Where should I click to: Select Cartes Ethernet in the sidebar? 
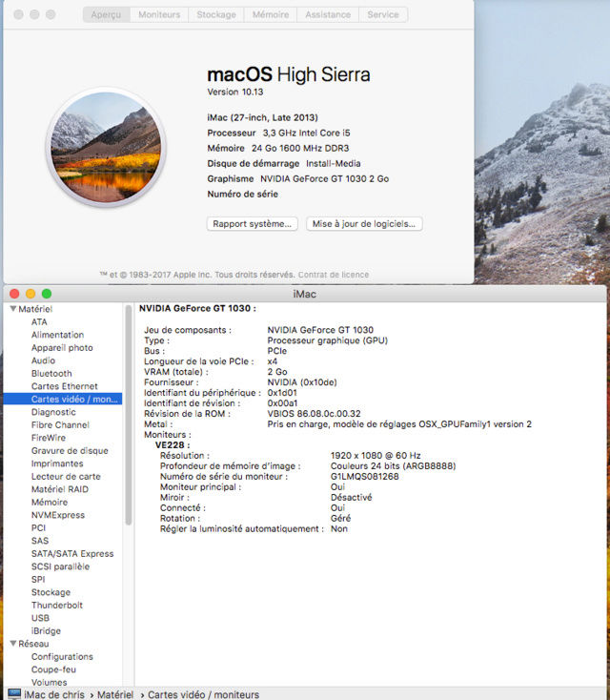tap(65, 386)
